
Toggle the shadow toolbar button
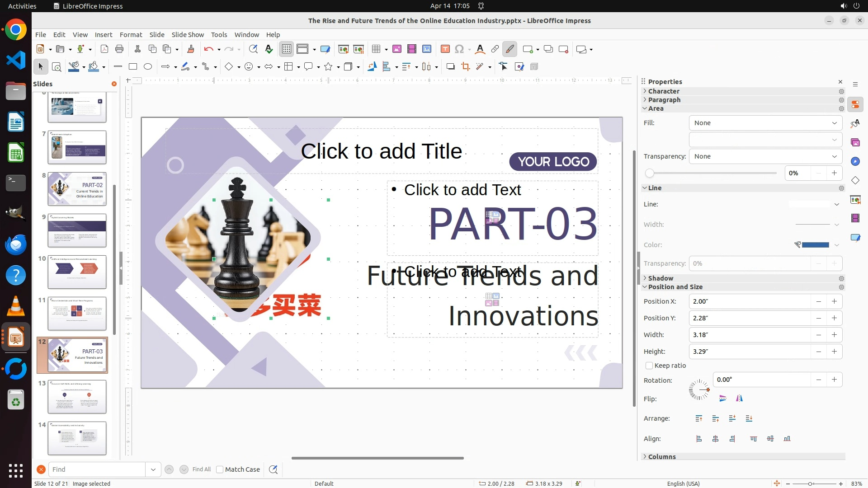tap(450, 67)
